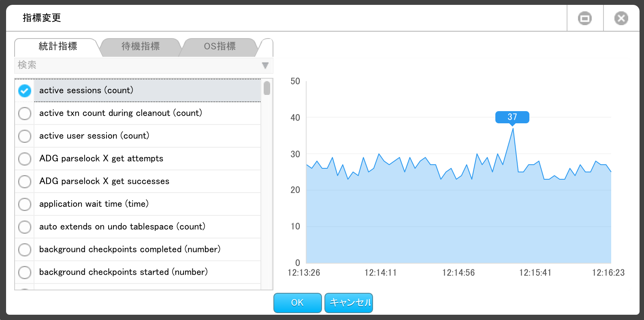Click the 12:16:23 time axis label
Screen dimensions: 644x320
point(608,273)
